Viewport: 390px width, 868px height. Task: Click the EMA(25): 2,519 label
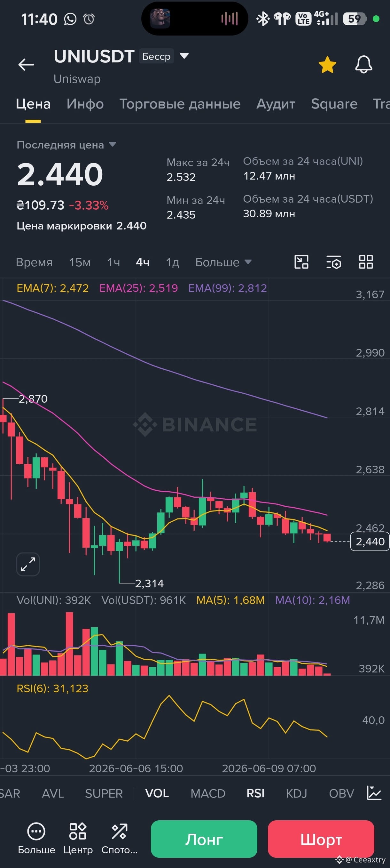click(x=139, y=288)
